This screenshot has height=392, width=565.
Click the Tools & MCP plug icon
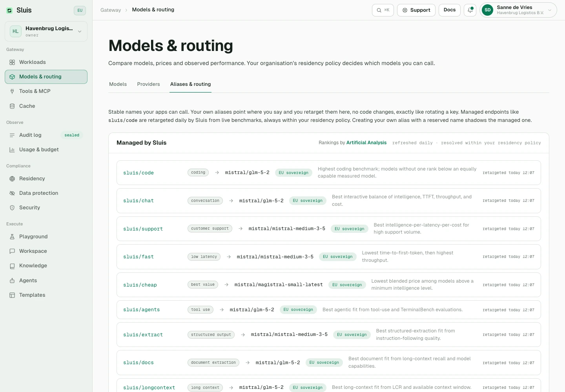[x=12, y=91]
